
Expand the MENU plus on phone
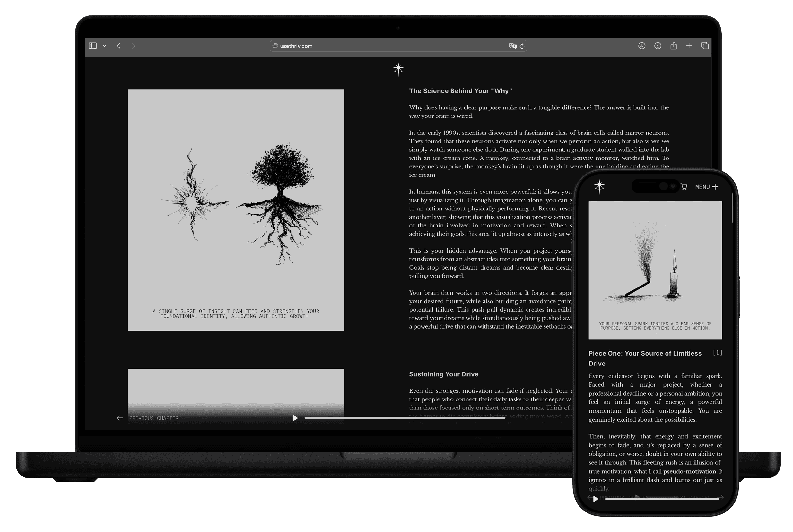[707, 187]
